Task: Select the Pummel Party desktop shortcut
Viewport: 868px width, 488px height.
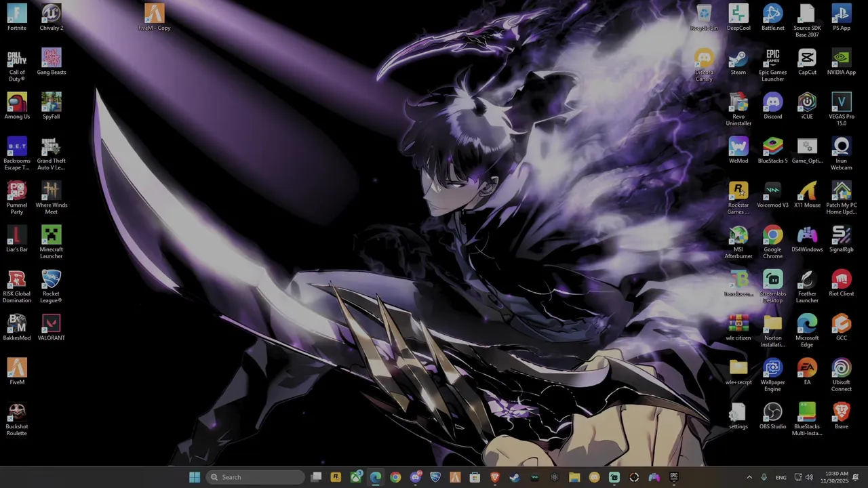Action: [x=17, y=198]
